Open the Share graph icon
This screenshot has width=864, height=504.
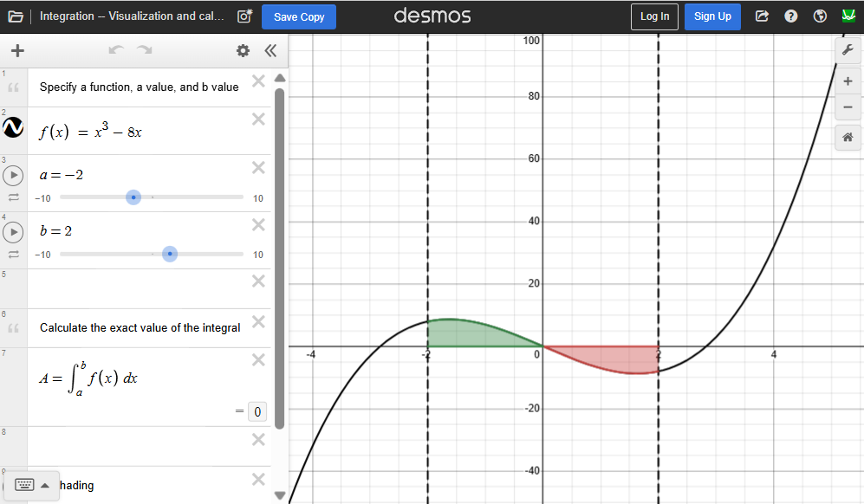click(762, 16)
